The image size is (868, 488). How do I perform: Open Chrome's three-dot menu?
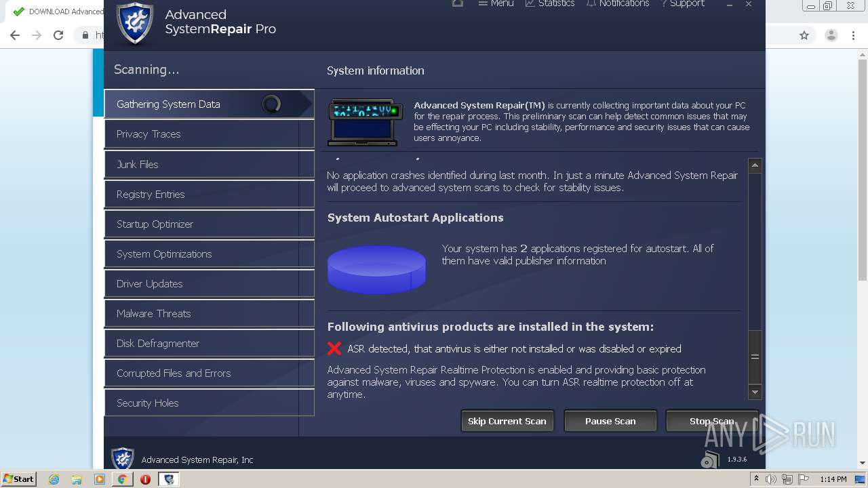[854, 35]
